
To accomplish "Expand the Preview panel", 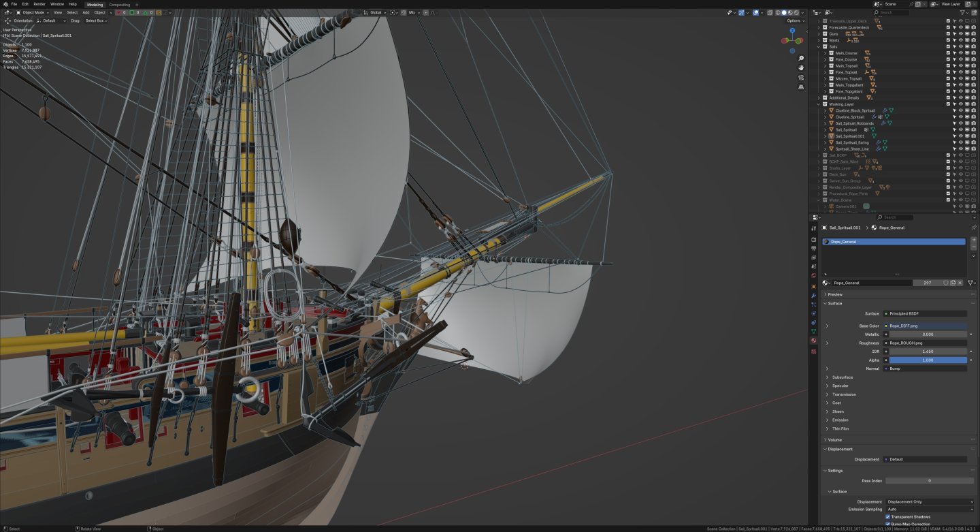I will pyautogui.click(x=825, y=294).
